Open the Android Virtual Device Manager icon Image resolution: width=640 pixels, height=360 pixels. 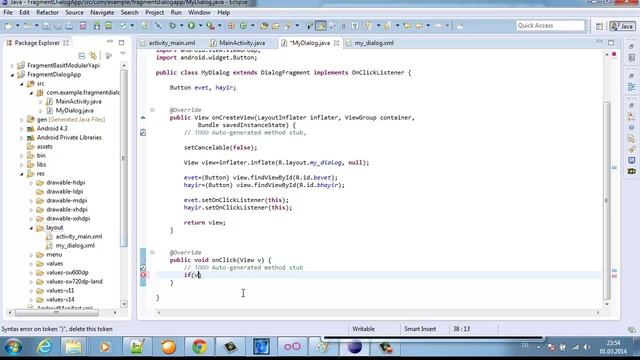109,26
